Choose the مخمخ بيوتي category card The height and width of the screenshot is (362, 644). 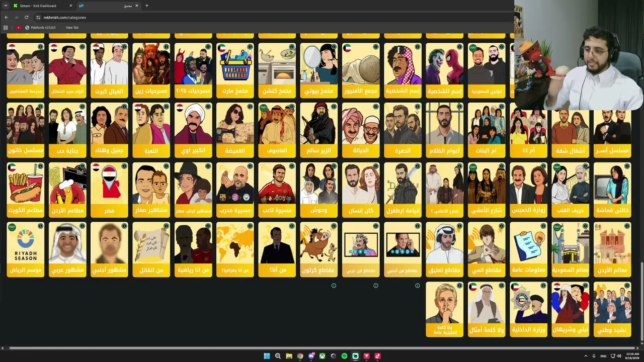(319, 70)
